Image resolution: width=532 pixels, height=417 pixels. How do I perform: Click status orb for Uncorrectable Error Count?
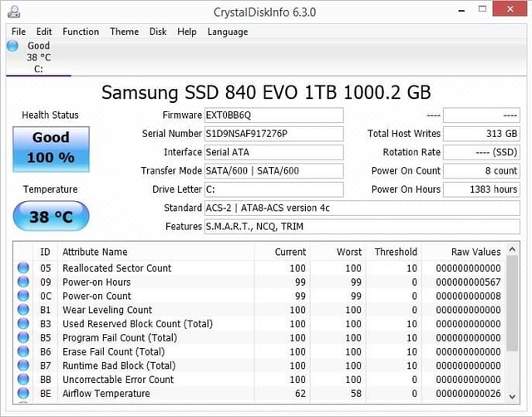[23, 379]
